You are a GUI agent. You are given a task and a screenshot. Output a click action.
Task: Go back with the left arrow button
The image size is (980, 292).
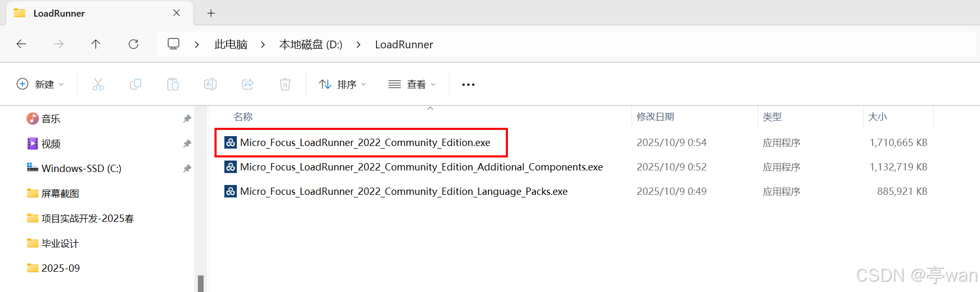coord(21,44)
